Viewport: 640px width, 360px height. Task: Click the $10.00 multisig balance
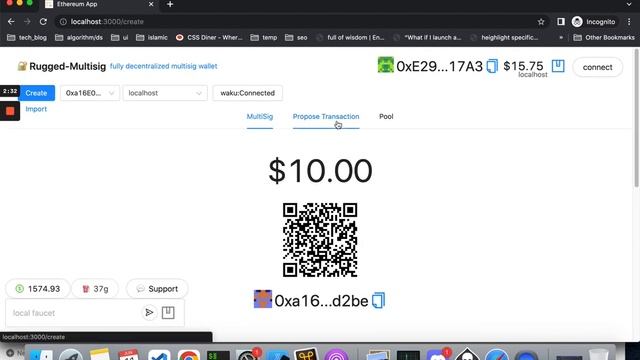(320, 171)
